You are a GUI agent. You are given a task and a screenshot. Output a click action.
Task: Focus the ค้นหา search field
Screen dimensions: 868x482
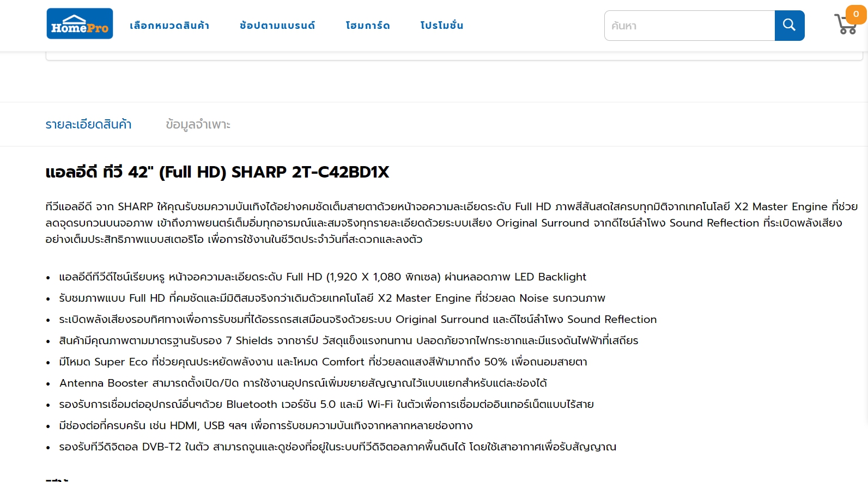coord(689,26)
